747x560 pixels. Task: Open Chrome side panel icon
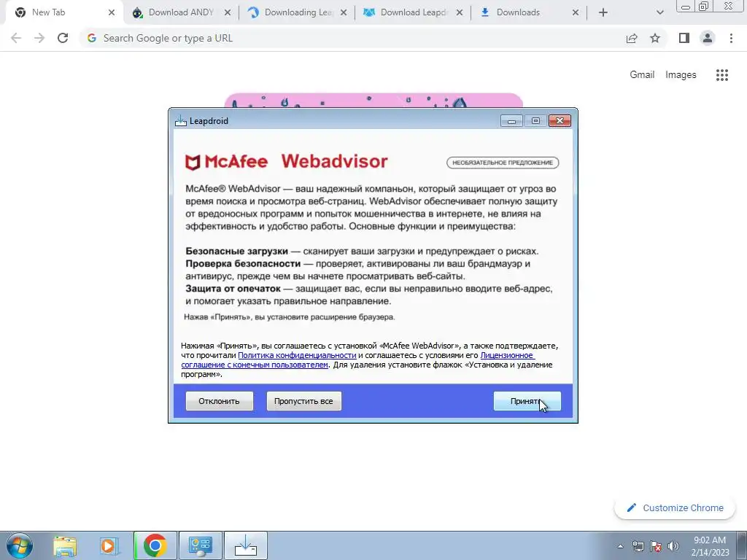(x=684, y=38)
